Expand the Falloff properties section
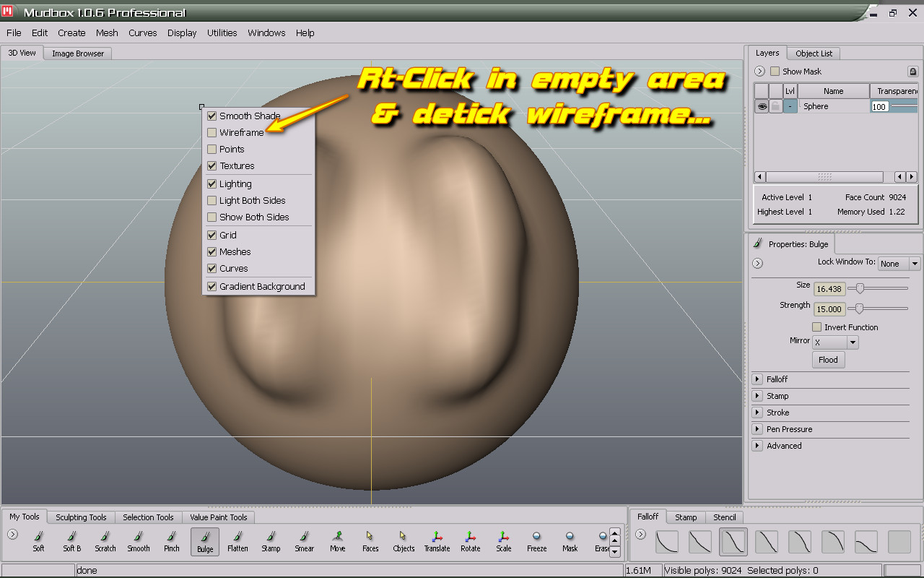The height and width of the screenshot is (578, 924). point(757,379)
